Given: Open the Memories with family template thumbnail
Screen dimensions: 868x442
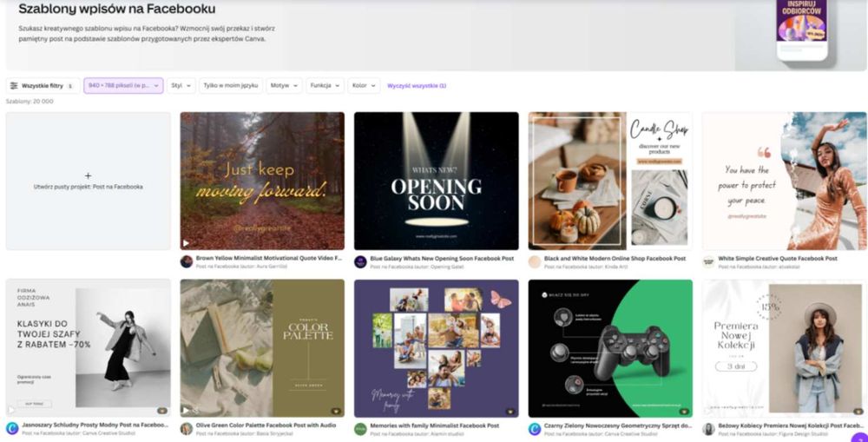Looking at the screenshot, I should point(436,348).
